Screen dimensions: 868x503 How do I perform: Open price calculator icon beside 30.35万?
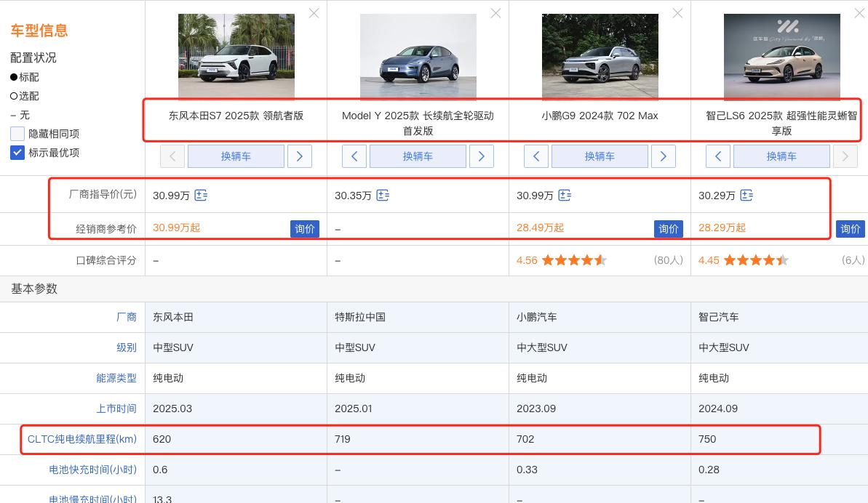(383, 195)
